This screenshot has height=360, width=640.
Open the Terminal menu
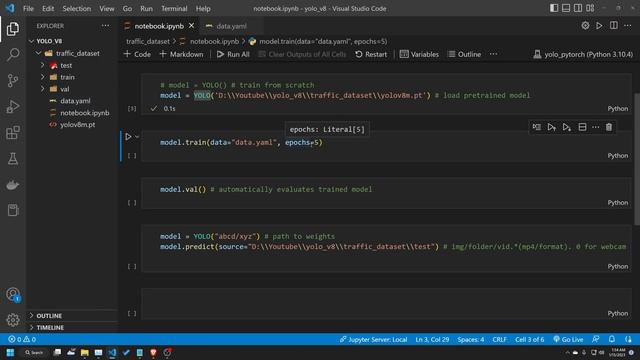tap(174, 8)
